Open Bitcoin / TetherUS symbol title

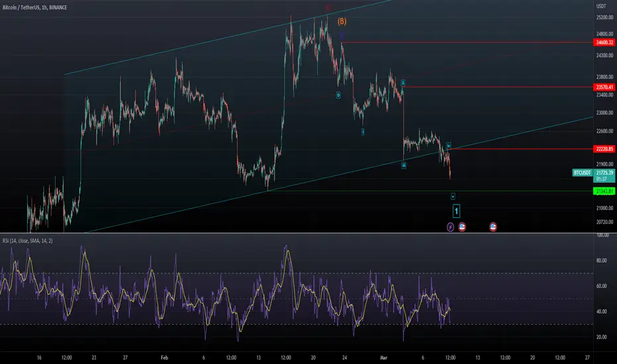34,7
